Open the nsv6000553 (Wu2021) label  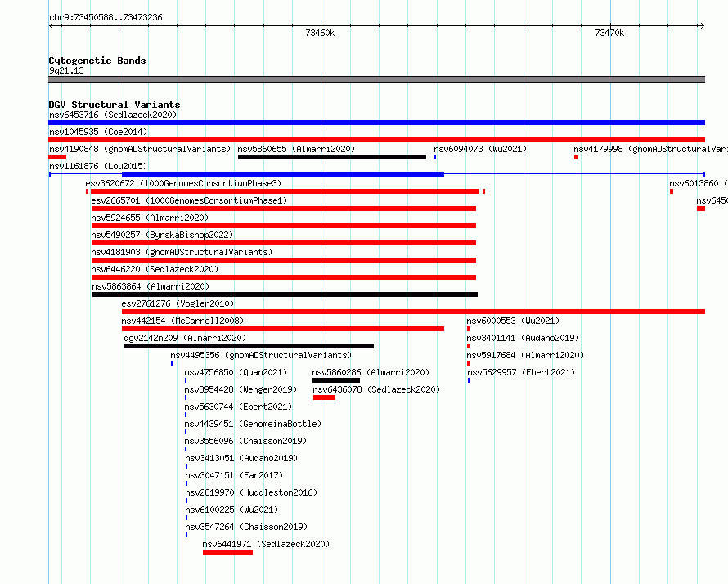513,321
